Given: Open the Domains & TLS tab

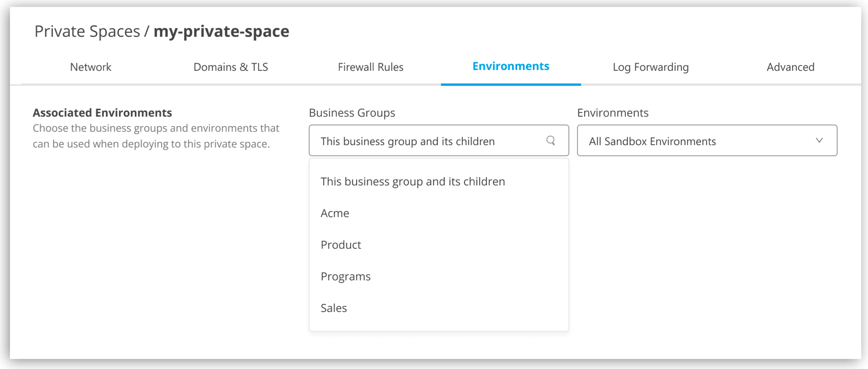Looking at the screenshot, I should click(230, 67).
